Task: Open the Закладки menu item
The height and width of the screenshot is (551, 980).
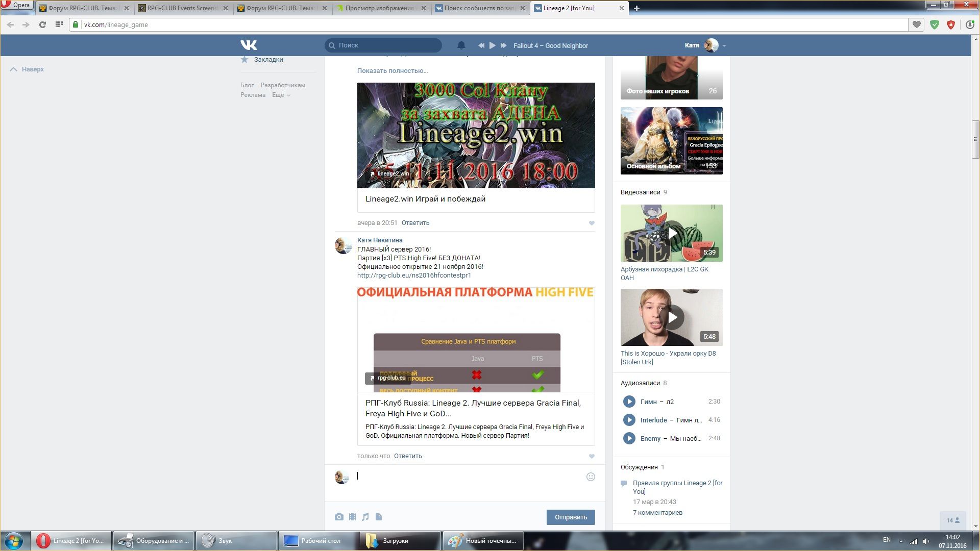Action: point(268,60)
